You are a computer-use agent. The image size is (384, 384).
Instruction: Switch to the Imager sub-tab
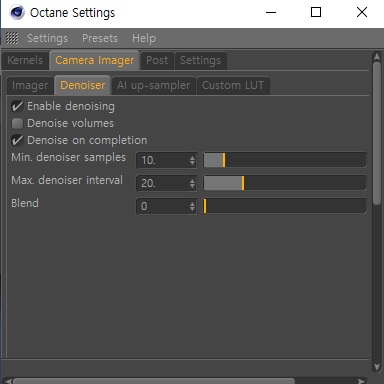point(30,86)
